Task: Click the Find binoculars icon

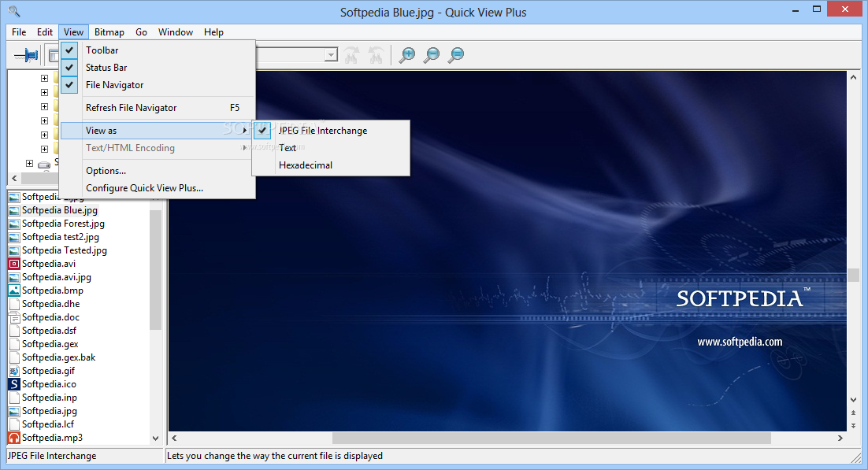Action: (x=351, y=55)
